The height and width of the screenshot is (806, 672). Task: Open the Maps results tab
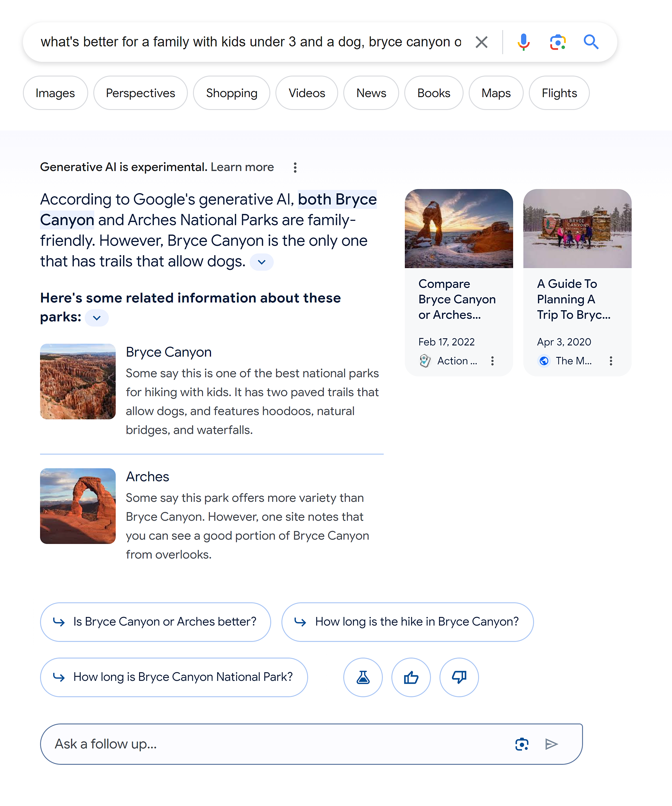(496, 93)
